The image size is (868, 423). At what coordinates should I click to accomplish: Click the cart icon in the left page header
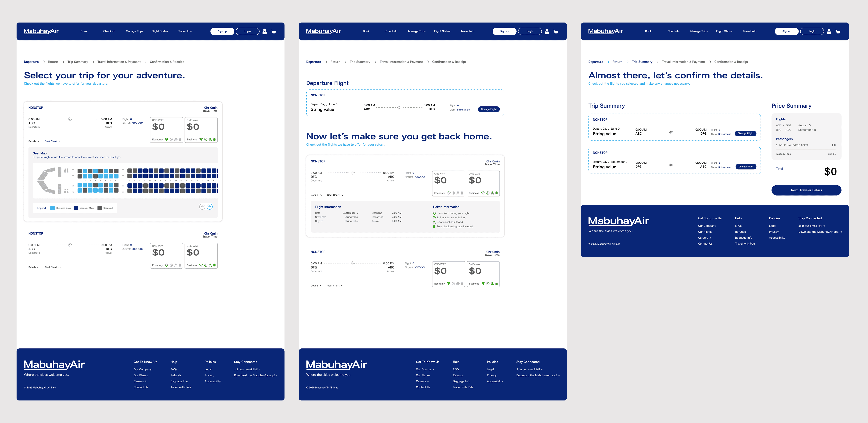pos(273,32)
